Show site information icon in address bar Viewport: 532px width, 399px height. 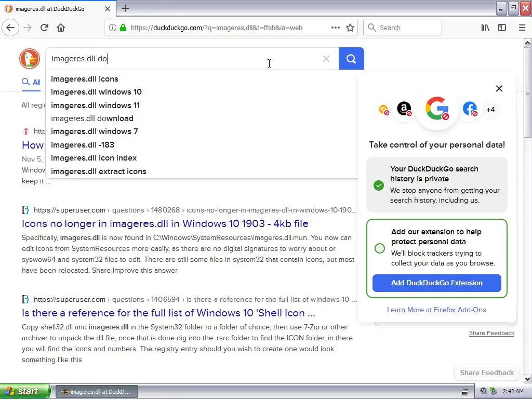(x=113, y=28)
